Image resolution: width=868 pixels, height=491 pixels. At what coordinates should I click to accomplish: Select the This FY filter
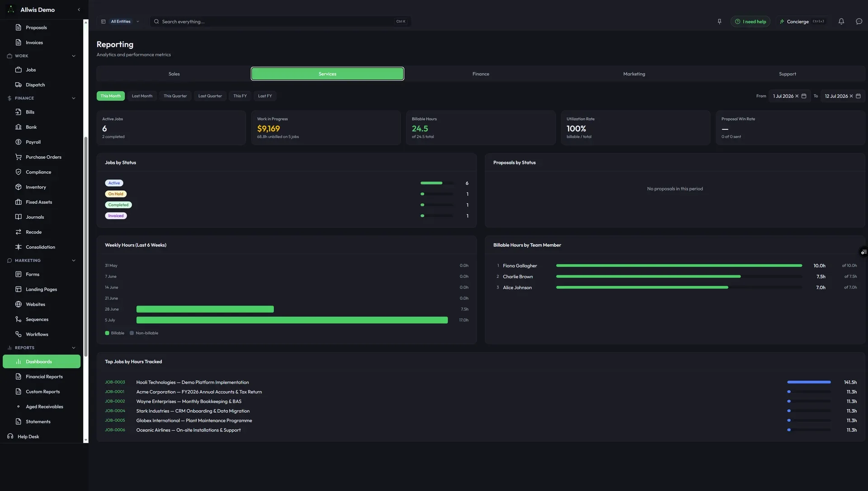pos(240,96)
